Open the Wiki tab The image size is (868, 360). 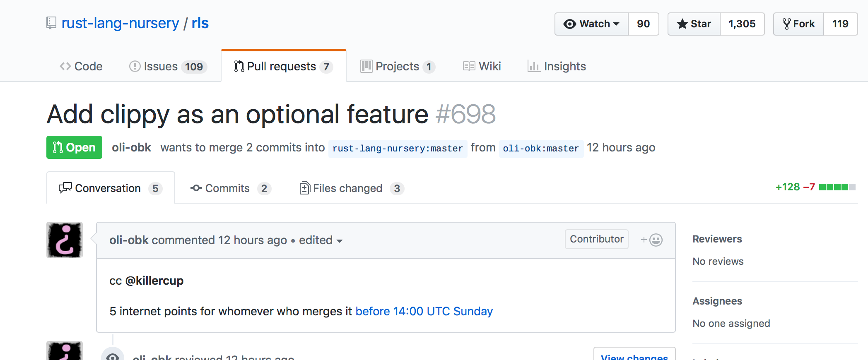tap(482, 66)
